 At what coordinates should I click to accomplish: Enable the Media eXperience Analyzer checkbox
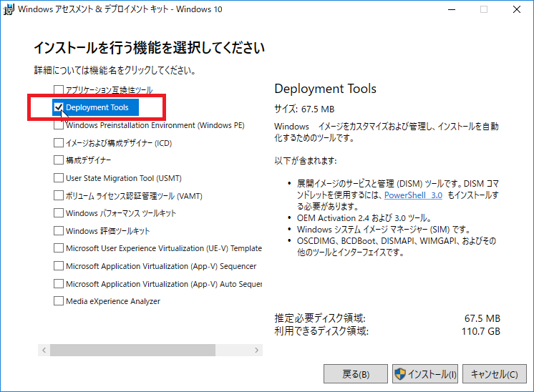pyautogui.click(x=59, y=301)
